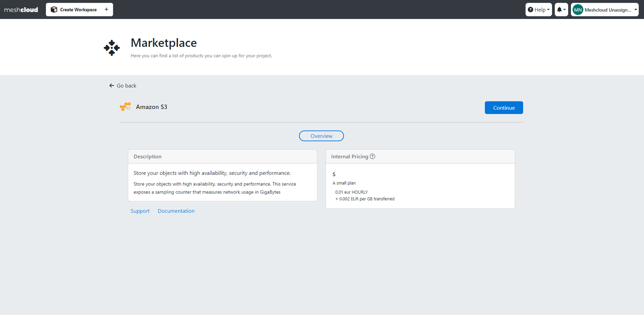Click the Create Workspace cube icon
This screenshot has width=644, height=315.
point(54,10)
